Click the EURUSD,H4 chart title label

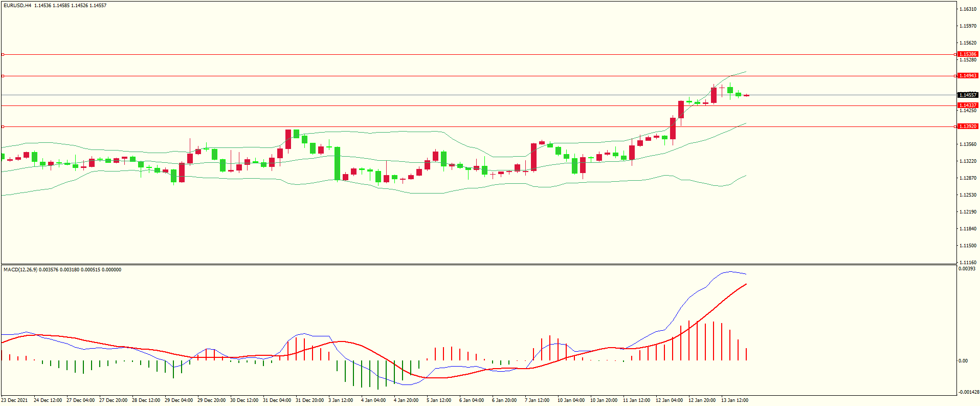[x=17, y=6]
